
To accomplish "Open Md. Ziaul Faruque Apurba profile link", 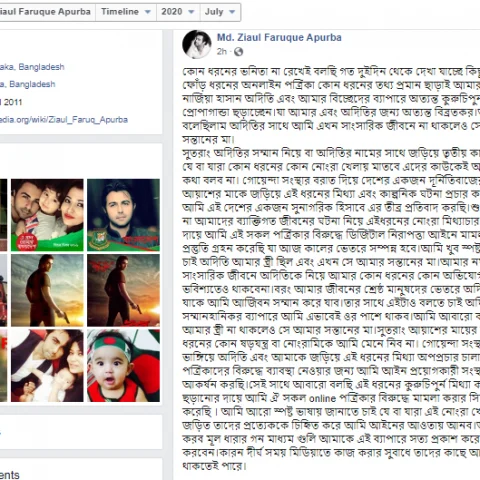I will (x=279, y=37).
